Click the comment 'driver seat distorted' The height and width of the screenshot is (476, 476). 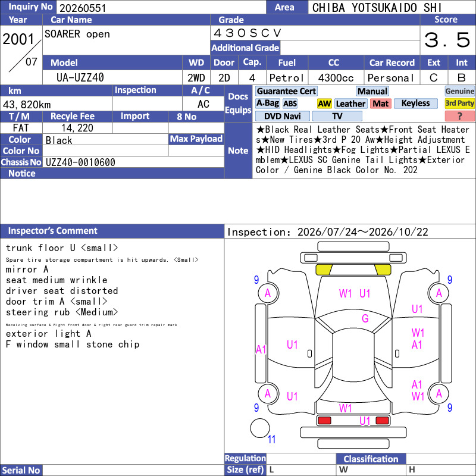coord(62,291)
